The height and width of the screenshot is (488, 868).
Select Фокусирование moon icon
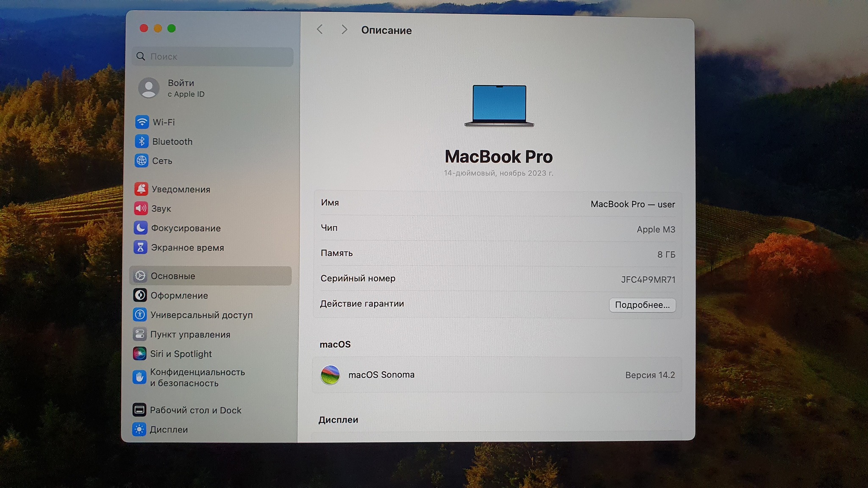[x=141, y=228]
